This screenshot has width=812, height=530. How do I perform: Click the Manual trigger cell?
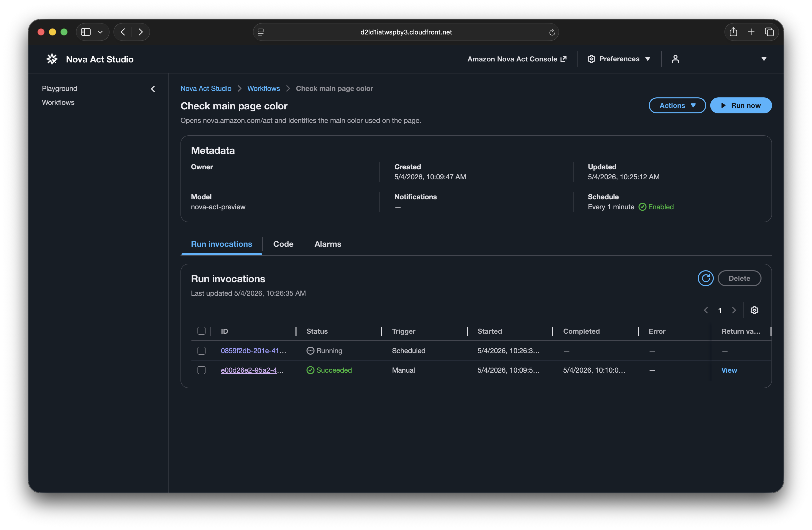[x=403, y=370]
